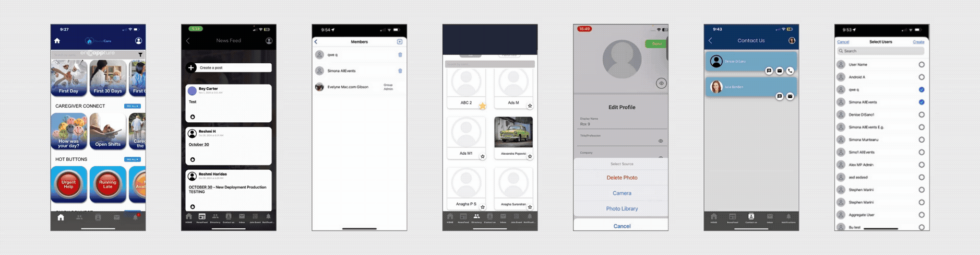Click See All beside Hot Buttons
Screen dimensions: 980x255
133,159
